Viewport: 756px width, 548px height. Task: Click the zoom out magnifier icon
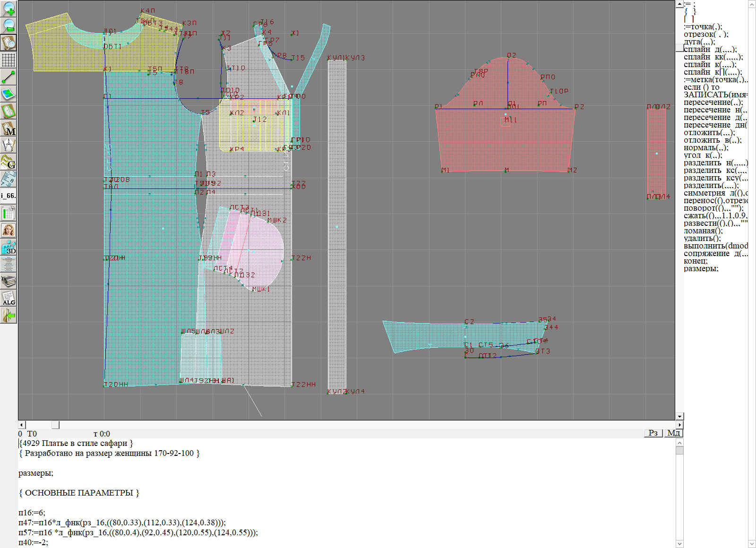pyautogui.click(x=9, y=26)
